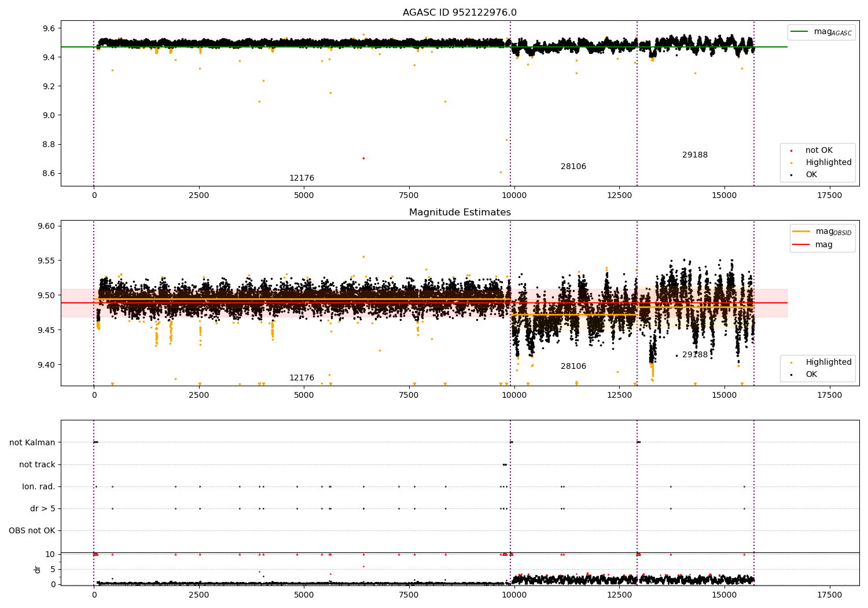Click the "Magnitude Estimates" plot title
This screenshot has height=608, width=868.
tap(459, 213)
